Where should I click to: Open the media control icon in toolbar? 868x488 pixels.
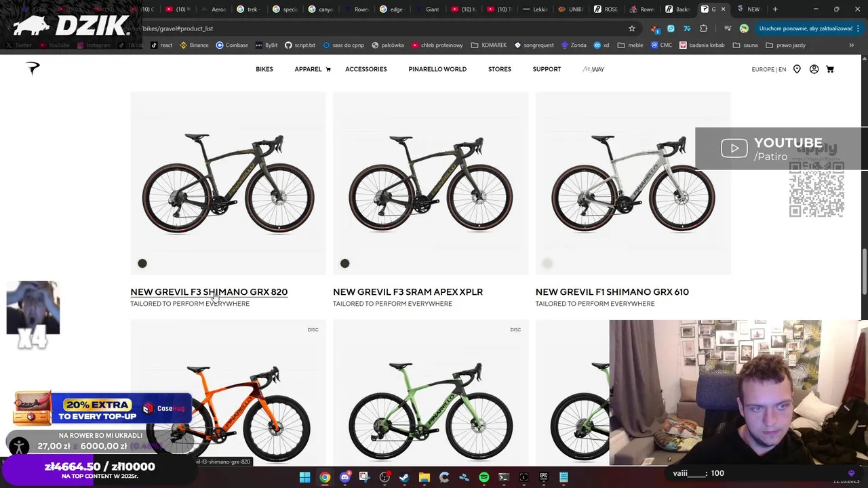[727, 28]
